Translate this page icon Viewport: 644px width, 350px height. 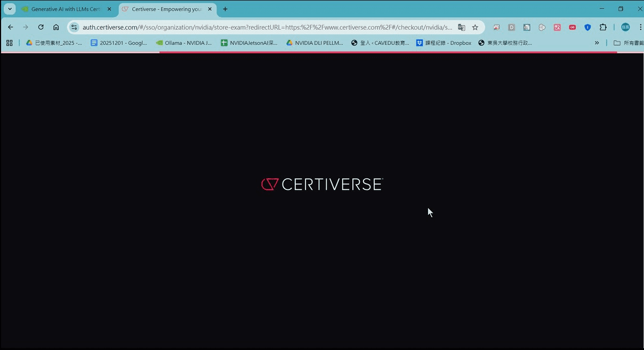pyautogui.click(x=462, y=27)
